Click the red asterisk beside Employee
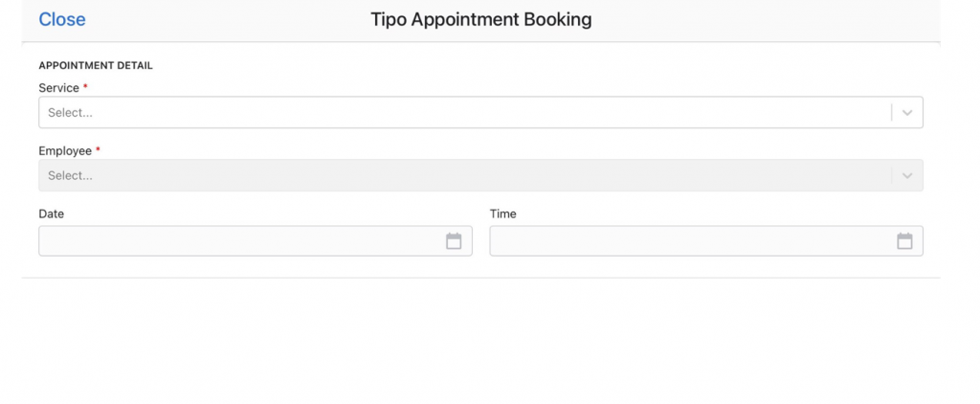The image size is (980, 404). point(98,149)
